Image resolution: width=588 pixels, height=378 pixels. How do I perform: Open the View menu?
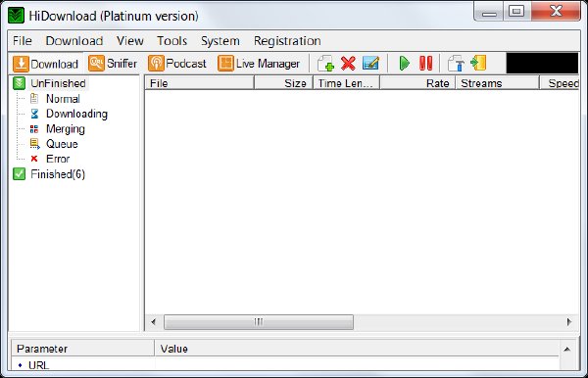click(129, 40)
